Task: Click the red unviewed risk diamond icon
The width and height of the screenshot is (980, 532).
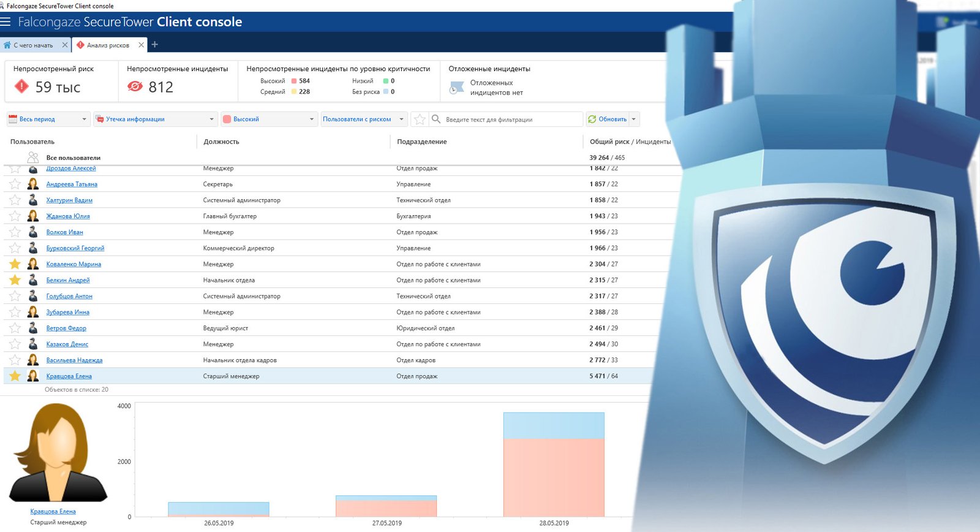Action: [21, 86]
